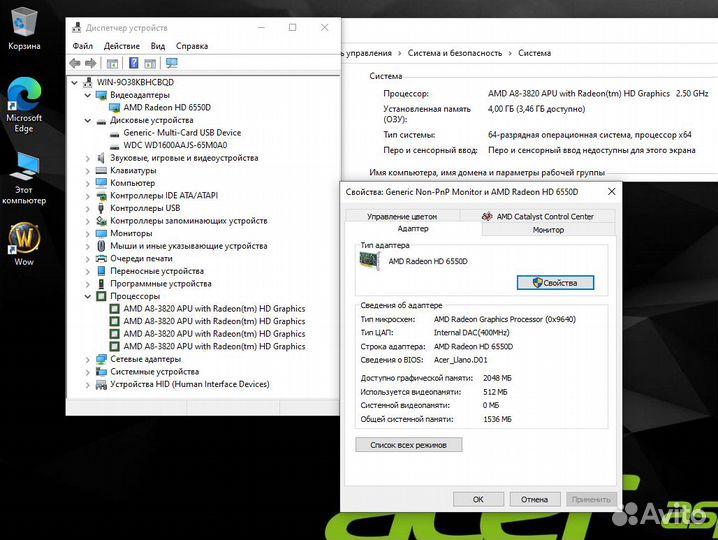Click the Очереди печати tree item
The width and height of the screenshot is (718, 540).
click(x=141, y=259)
